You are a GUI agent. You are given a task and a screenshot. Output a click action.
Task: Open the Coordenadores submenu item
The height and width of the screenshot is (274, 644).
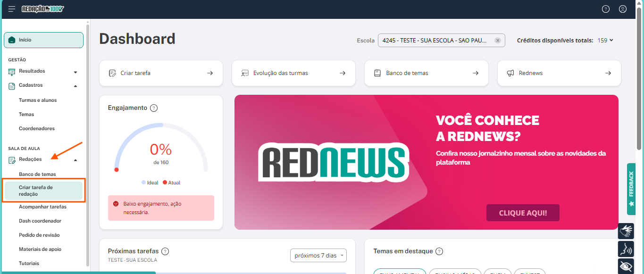pyautogui.click(x=37, y=128)
